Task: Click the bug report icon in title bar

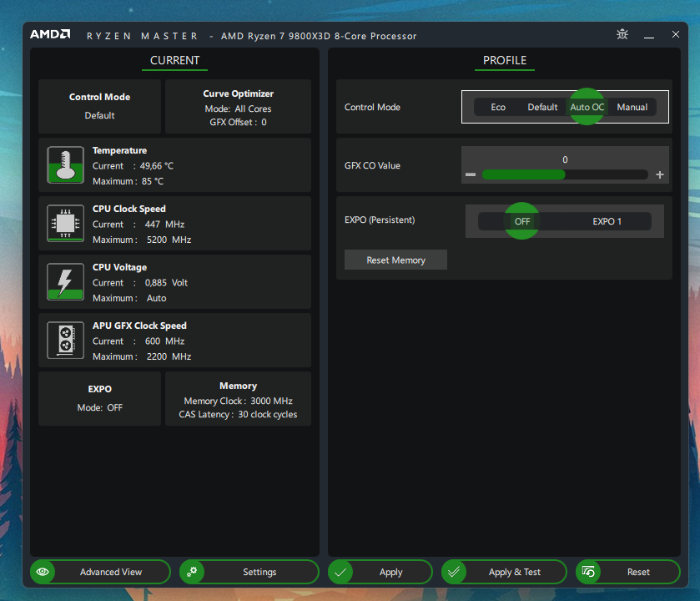Action: [x=622, y=35]
